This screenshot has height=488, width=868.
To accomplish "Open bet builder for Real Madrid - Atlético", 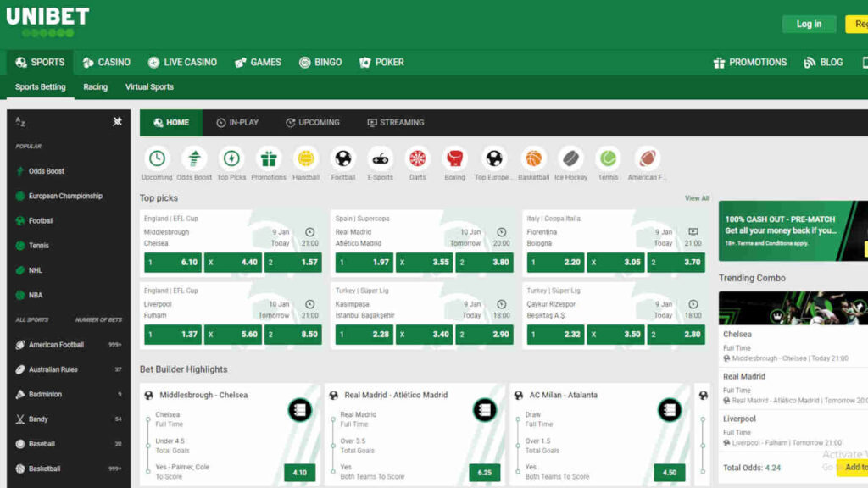I will [x=484, y=410].
